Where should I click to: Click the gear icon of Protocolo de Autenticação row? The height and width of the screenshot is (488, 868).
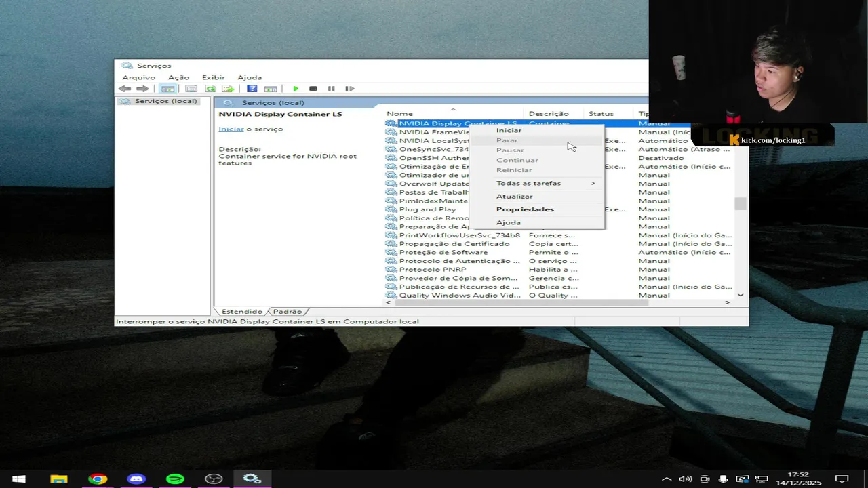[x=391, y=261]
